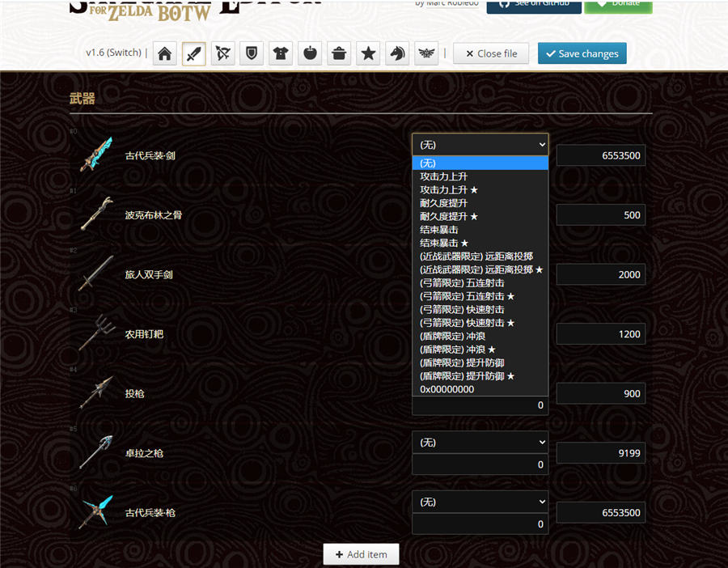Open the Horses tab icon

pos(397,54)
